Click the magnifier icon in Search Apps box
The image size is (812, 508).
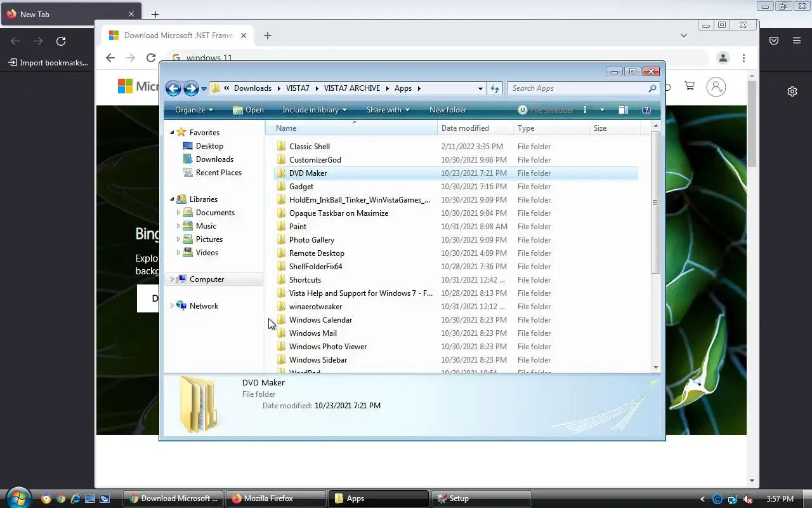[652, 88]
